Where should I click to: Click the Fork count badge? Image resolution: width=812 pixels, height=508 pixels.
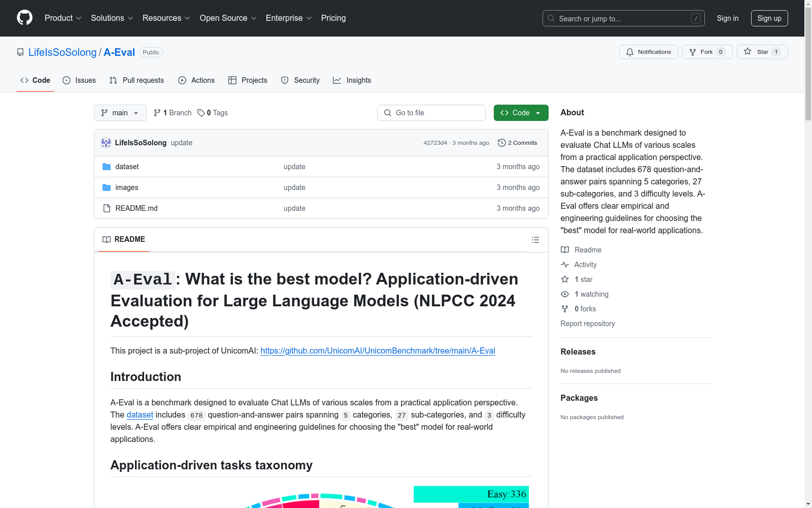[721, 52]
